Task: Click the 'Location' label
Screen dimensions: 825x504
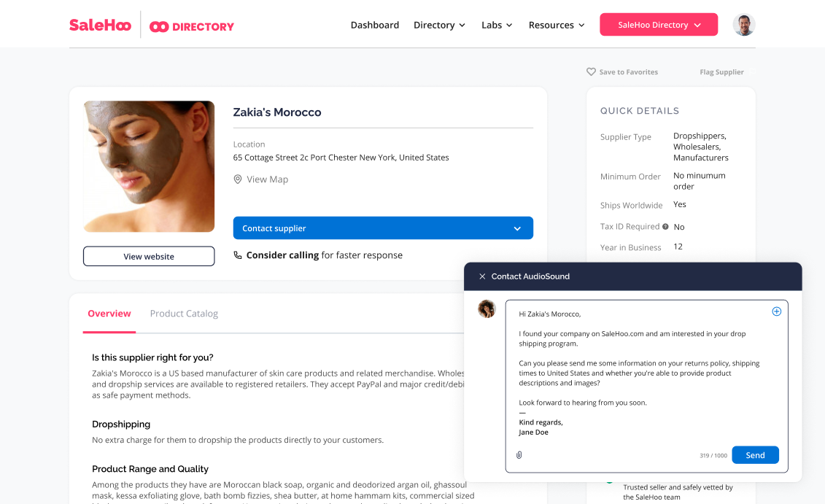Action: (249, 144)
